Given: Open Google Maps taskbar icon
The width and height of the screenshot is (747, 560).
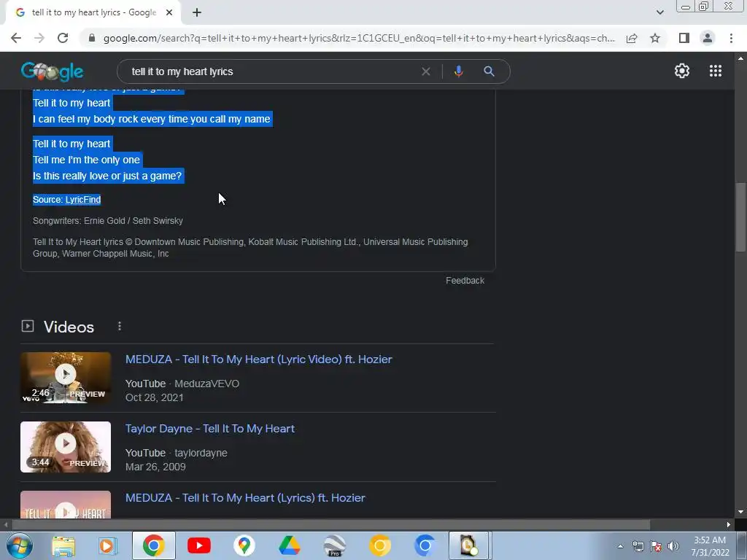Looking at the screenshot, I should coord(244,545).
